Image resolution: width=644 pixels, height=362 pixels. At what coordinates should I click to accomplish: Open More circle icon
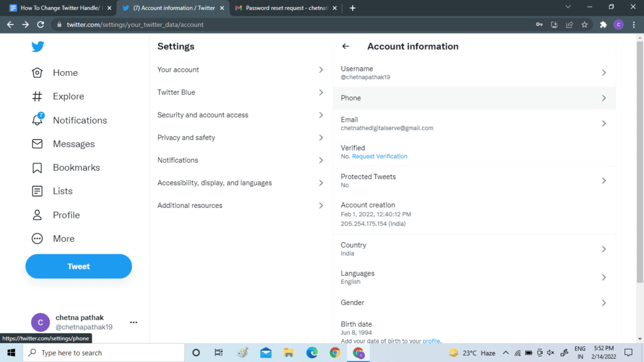click(x=37, y=238)
